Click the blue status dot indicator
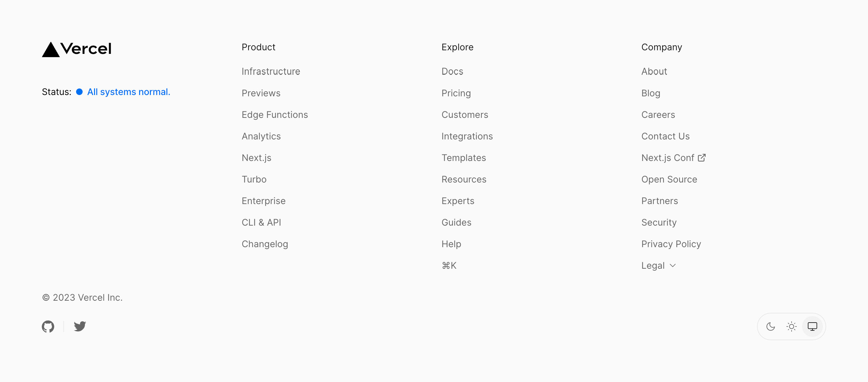Image resolution: width=868 pixels, height=382 pixels. click(79, 92)
